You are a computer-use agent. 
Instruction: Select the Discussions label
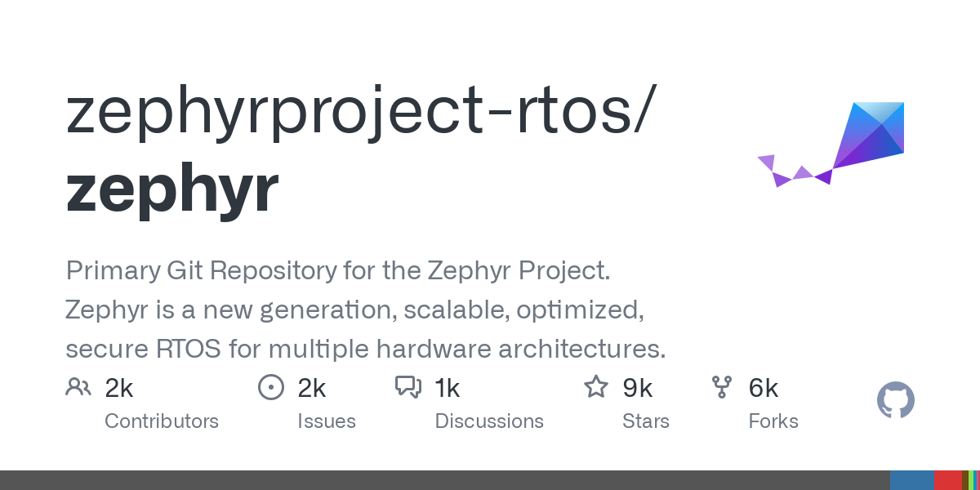pos(489,421)
